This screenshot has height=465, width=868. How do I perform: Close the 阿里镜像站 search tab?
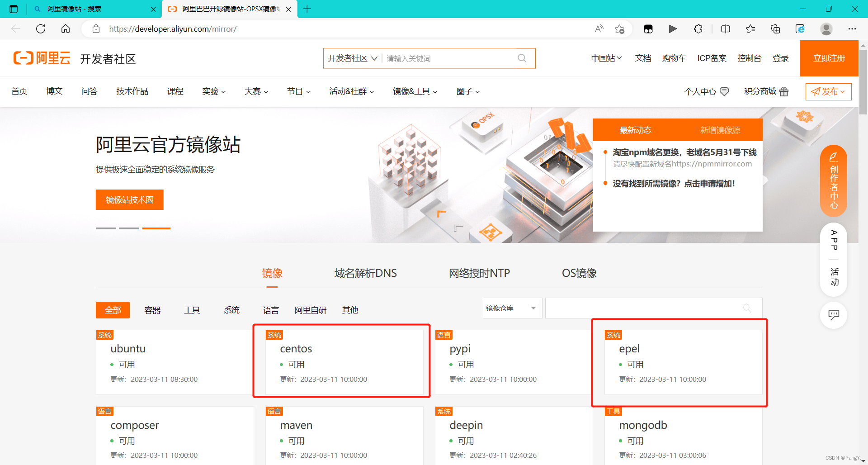click(x=153, y=9)
